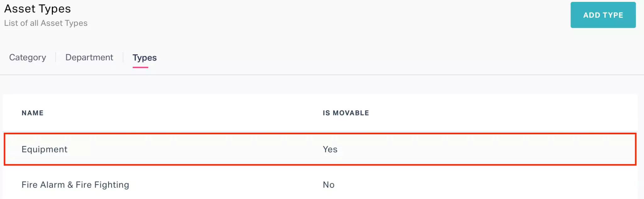This screenshot has height=199, width=644.
Task: Click the IS MOVABLE column header
Action: pos(345,113)
